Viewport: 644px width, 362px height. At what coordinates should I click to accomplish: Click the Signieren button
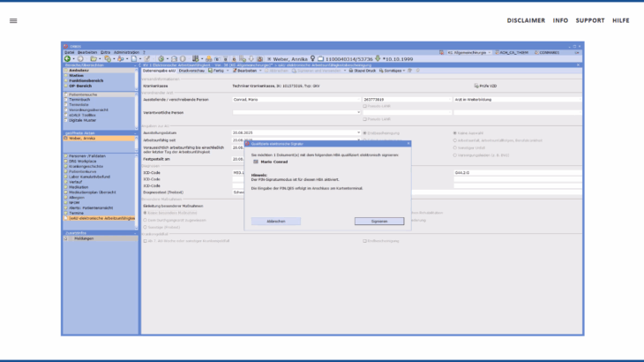(378, 221)
